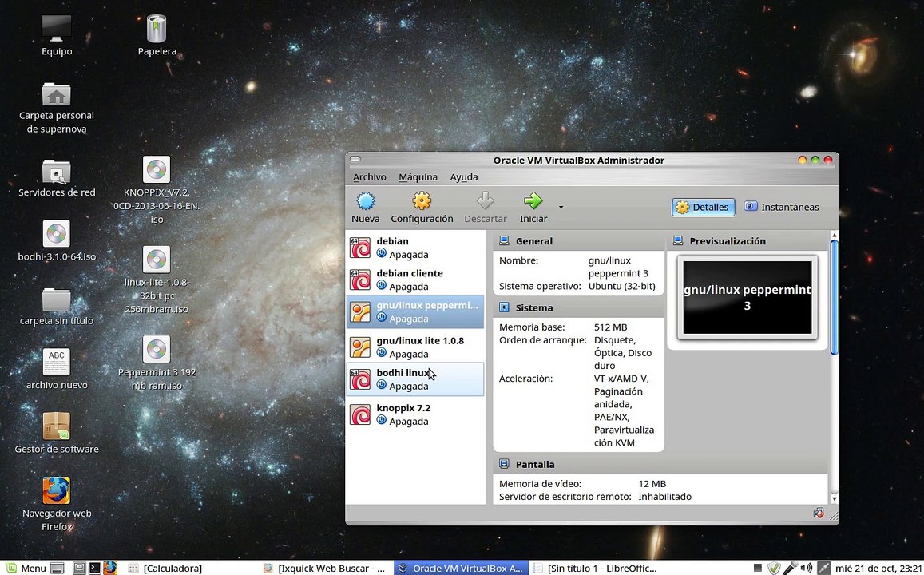Viewport: 924px width, 575px height.
Task: Open the Menu button in taskbar
Action: pyautogui.click(x=26, y=568)
